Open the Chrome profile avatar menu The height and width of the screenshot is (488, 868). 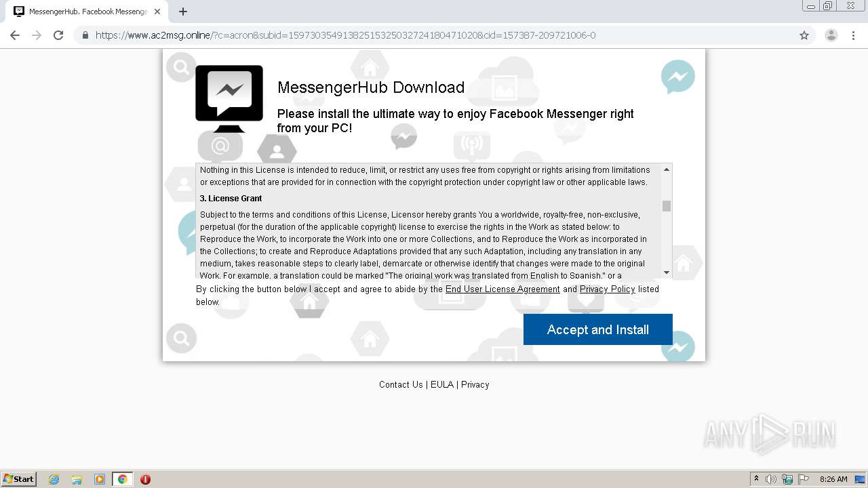(831, 35)
